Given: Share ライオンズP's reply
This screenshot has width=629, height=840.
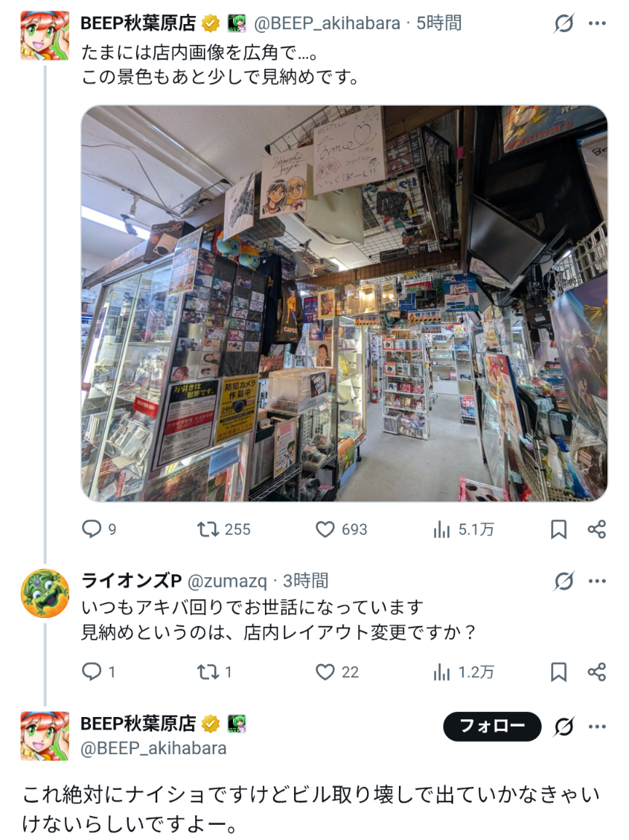Looking at the screenshot, I should point(596,672).
